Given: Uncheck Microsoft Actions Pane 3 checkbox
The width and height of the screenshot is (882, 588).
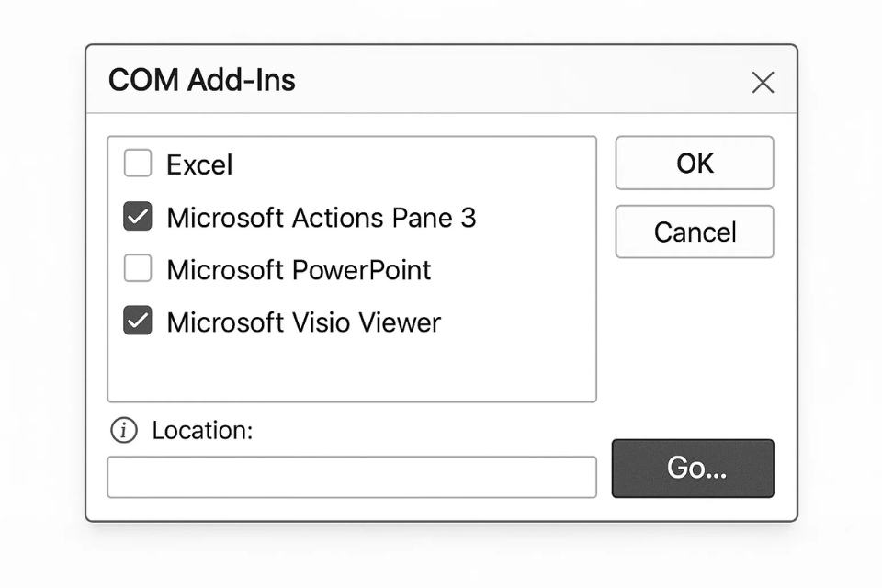Looking at the screenshot, I should pyautogui.click(x=138, y=217).
